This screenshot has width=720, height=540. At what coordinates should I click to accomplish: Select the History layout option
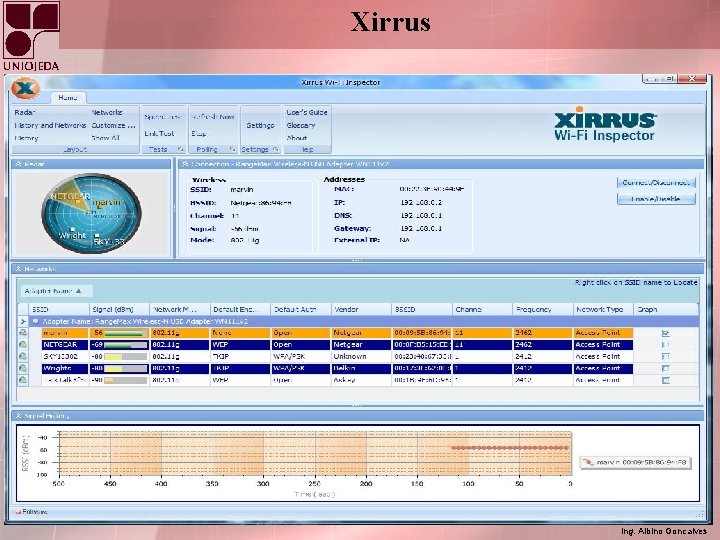tap(26, 138)
